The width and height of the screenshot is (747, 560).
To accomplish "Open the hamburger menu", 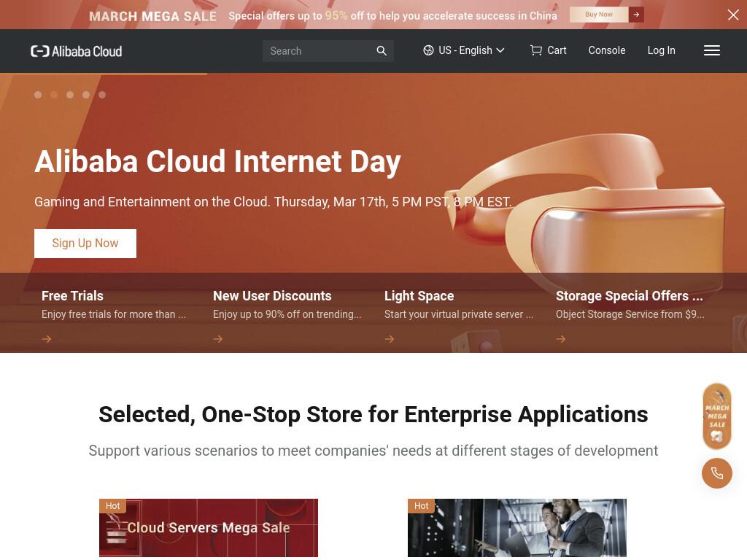I will [x=712, y=50].
